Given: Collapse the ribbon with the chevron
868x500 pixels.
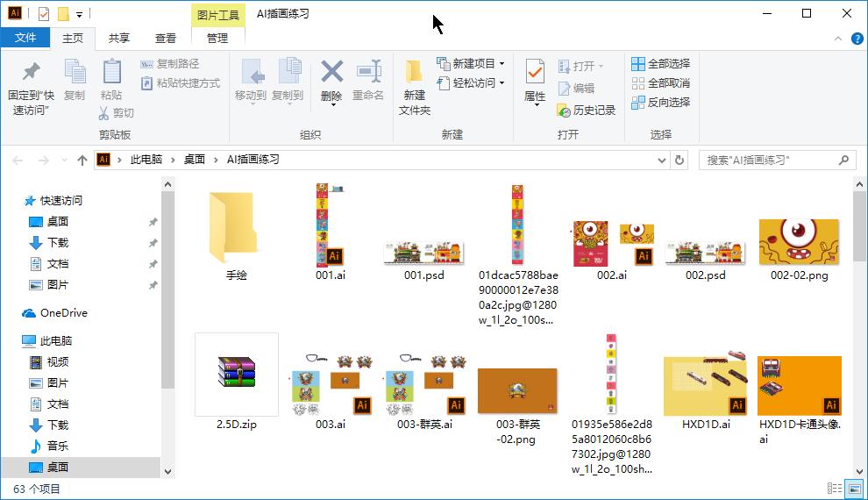Looking at the screenshot, I should (x=838, y=39).
